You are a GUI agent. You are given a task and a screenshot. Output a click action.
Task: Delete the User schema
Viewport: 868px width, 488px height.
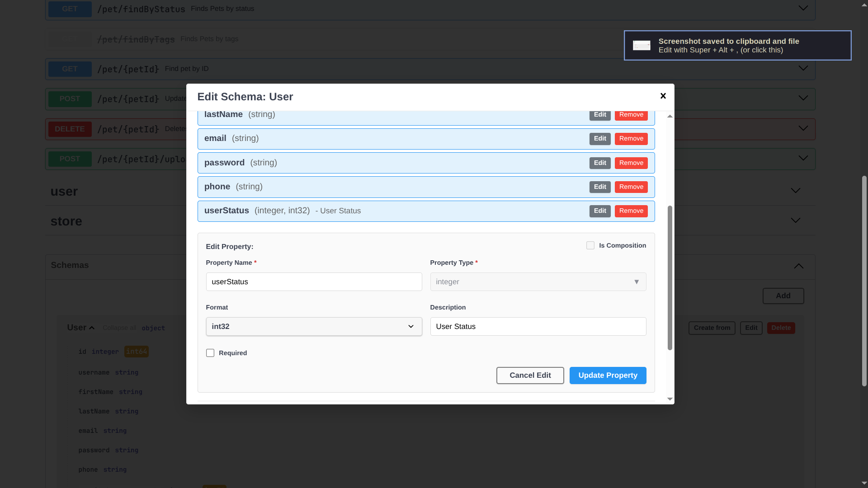click(781, 328)
